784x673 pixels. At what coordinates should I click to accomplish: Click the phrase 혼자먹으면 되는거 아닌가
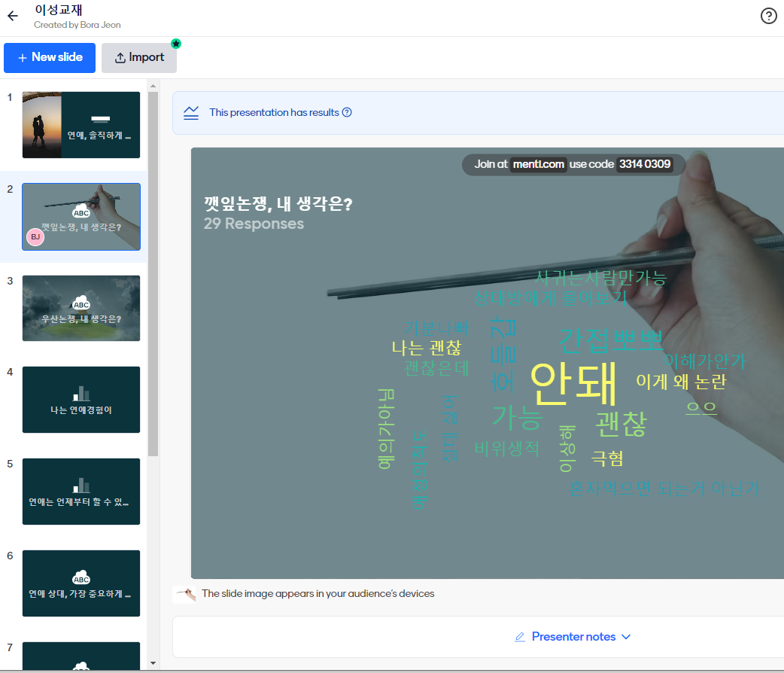click(664, 489)
